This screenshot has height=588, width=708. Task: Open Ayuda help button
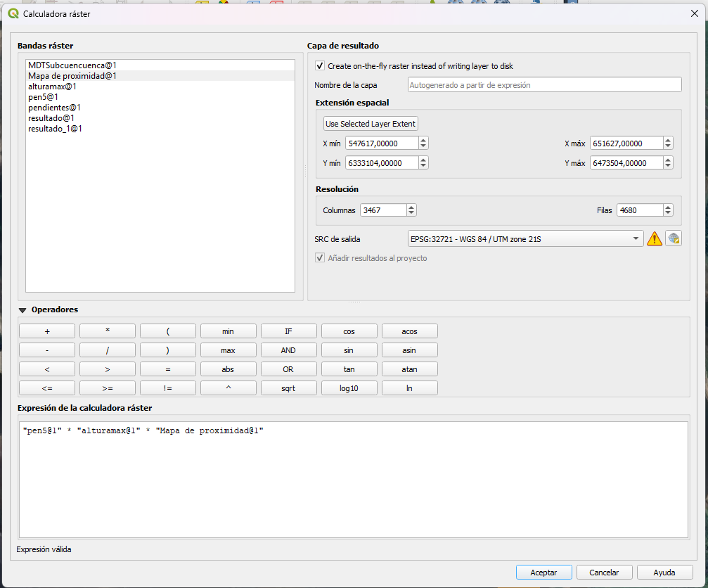(664, 573)
